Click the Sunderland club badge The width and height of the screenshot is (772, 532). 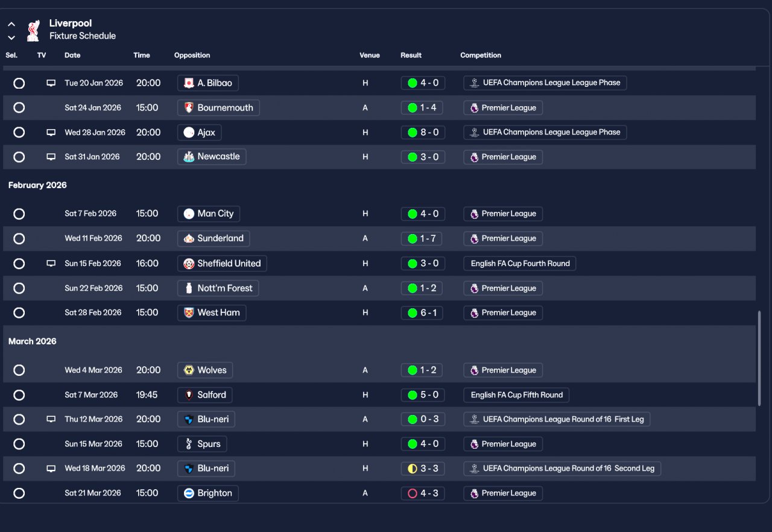(x=189, y=238)
